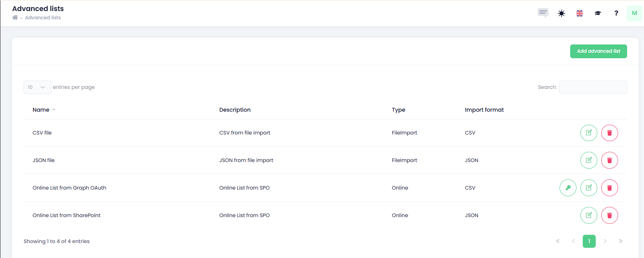
Task: Open the user avatar M menu
Action: [x=634, y=13]
